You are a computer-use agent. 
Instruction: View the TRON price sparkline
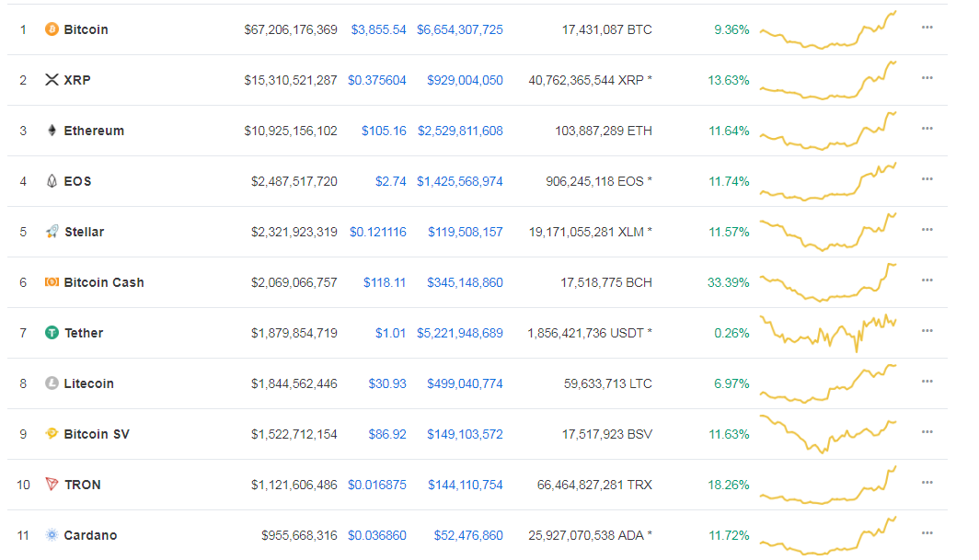pos(828,486)
